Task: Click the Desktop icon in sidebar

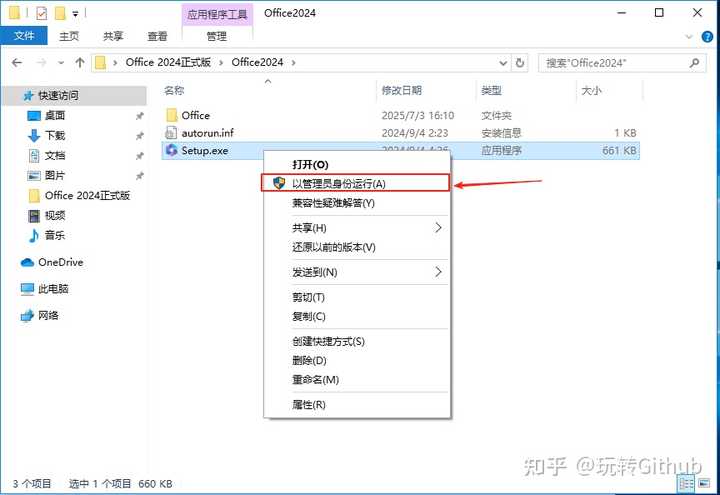Action: [x=34, y=116]
